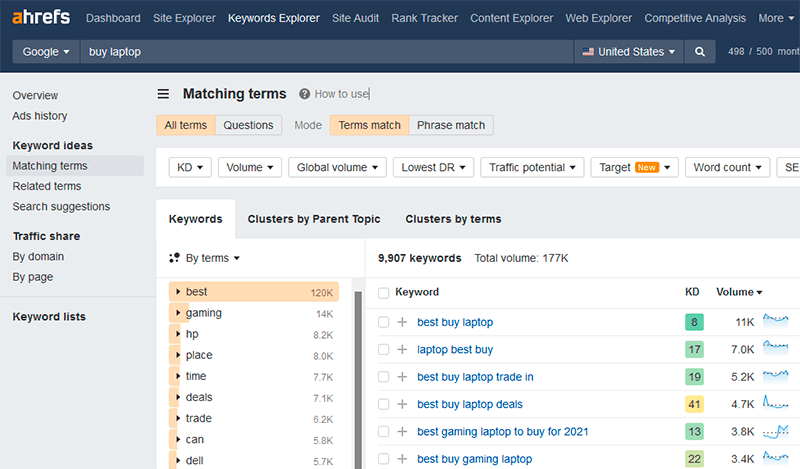Screen dimensions: 800x469
Task: Click the green KD badge 8
Action: (x=694, y=322)
